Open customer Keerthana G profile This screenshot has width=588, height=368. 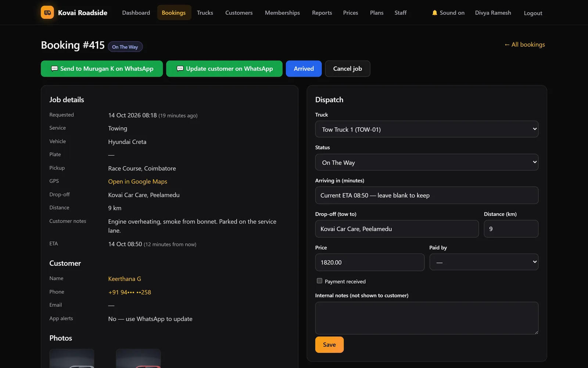pyautogui.click(x=125, y=279)
